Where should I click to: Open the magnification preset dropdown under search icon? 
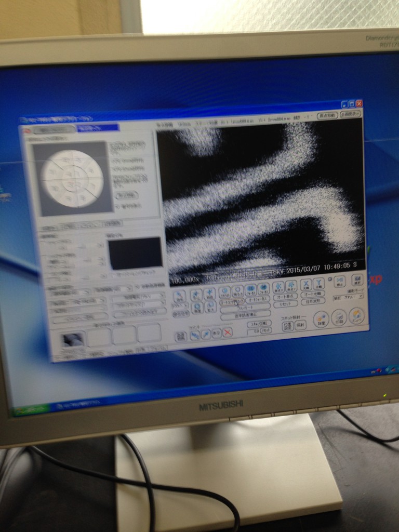coord(180,305)
